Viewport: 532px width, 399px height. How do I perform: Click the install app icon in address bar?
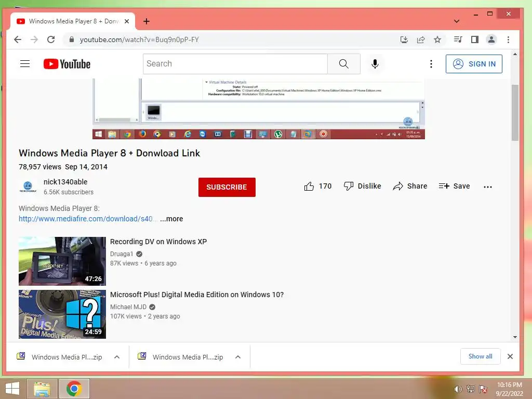tap(404, 39)
